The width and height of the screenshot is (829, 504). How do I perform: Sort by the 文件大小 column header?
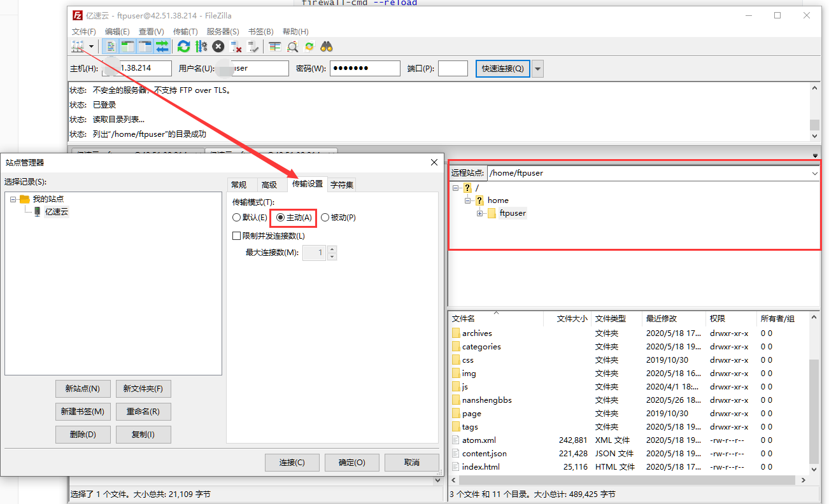[568, 318]
